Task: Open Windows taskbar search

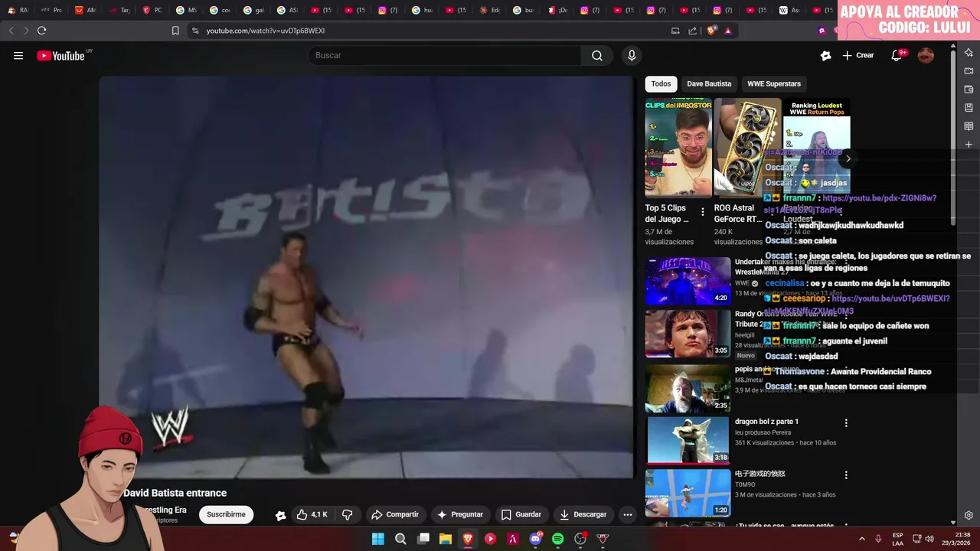Action: (400, 539)
